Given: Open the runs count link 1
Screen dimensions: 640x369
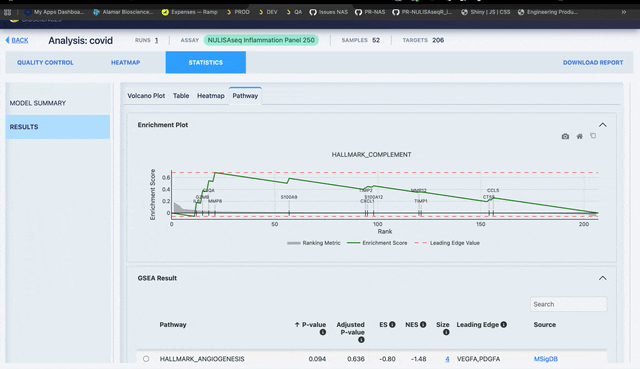Looking at the screenshot, I should (156, 40).
